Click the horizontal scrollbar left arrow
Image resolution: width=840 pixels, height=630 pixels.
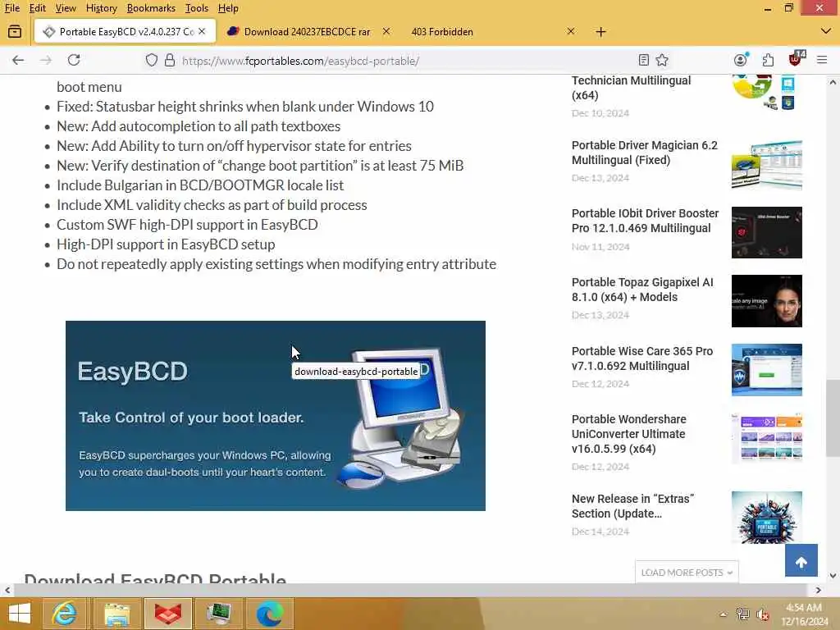tap(7, 591)
